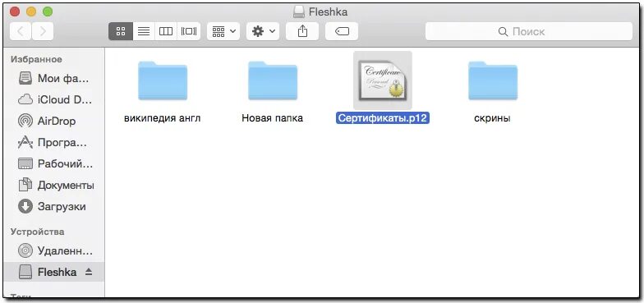
Task: Focus the Поиск search field
Action: coord(529,31)
